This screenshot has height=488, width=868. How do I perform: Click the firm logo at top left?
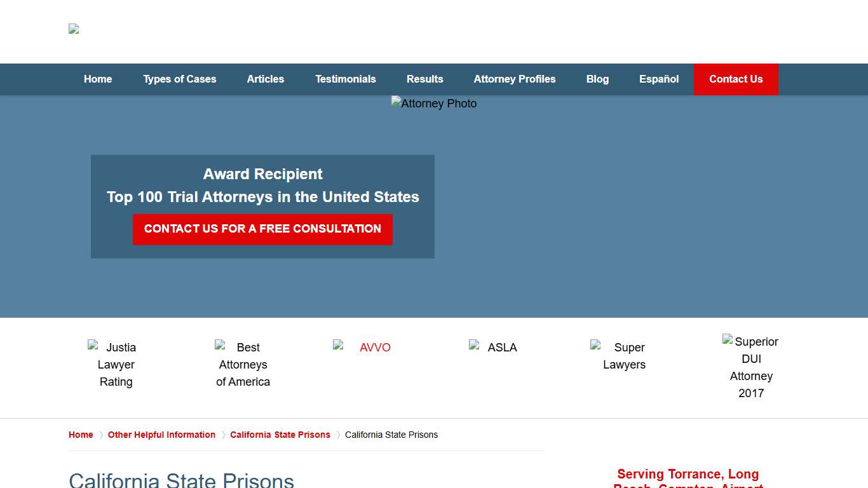click(73, 29)
